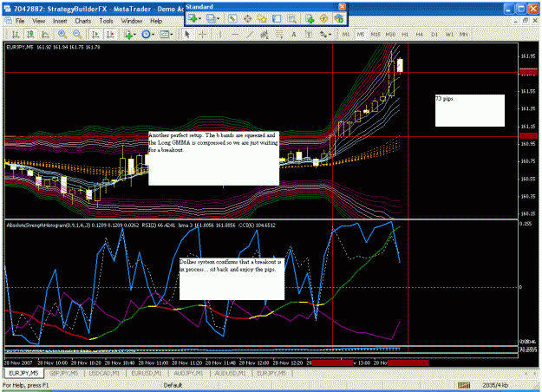Screen dimensions: 542x392
Task: Toggle Chart Shift from right border
Action: pos(110,34)
